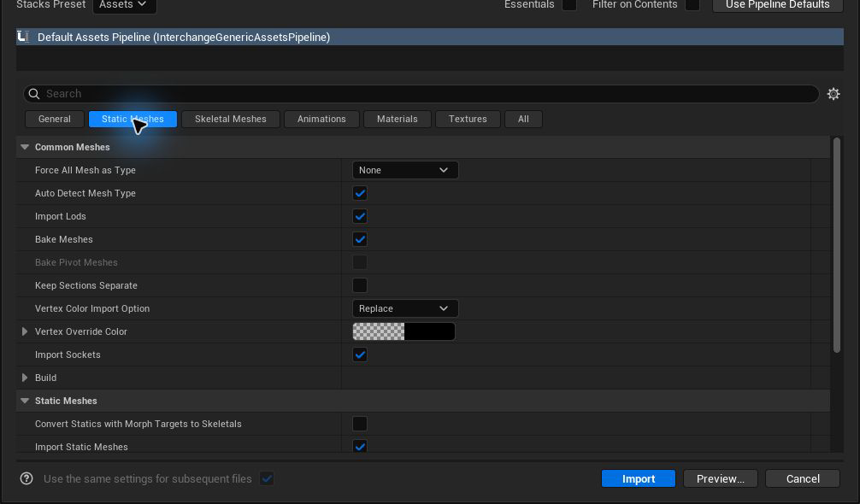Switch to the Textures tab

[x=468, y=119]
